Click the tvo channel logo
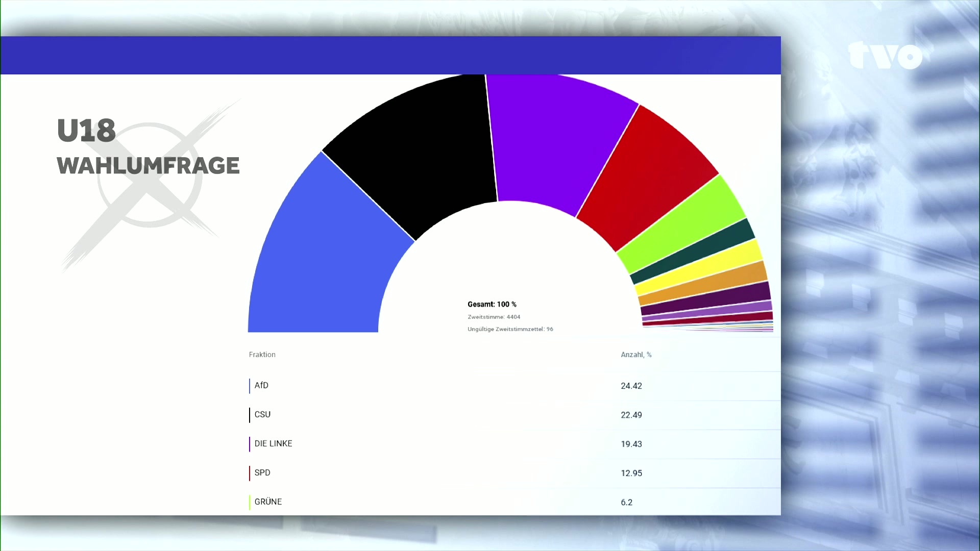980x551 pixels. (x=885, y=55)
